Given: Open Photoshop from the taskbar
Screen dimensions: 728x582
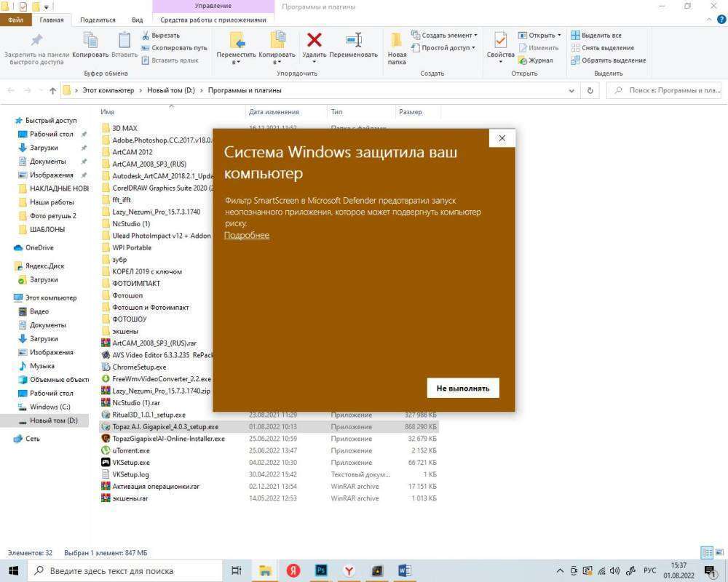Looking at the screenshot, I should click(321, 571).
